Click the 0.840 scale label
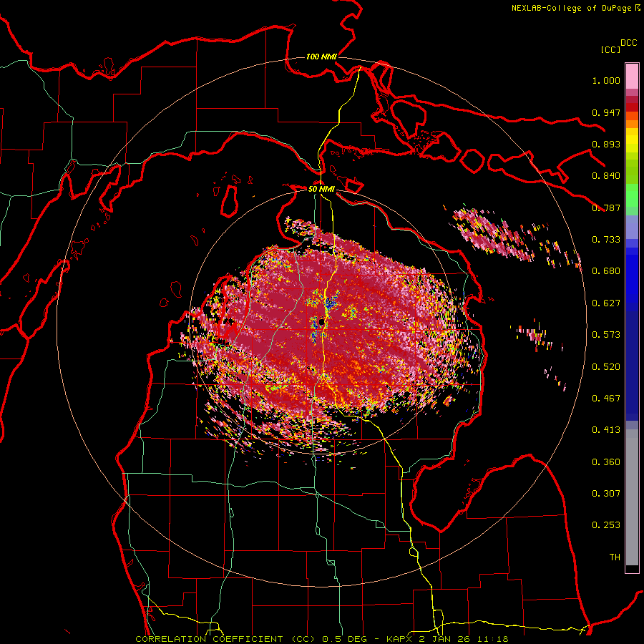644x644 pixels. point(606,176)
